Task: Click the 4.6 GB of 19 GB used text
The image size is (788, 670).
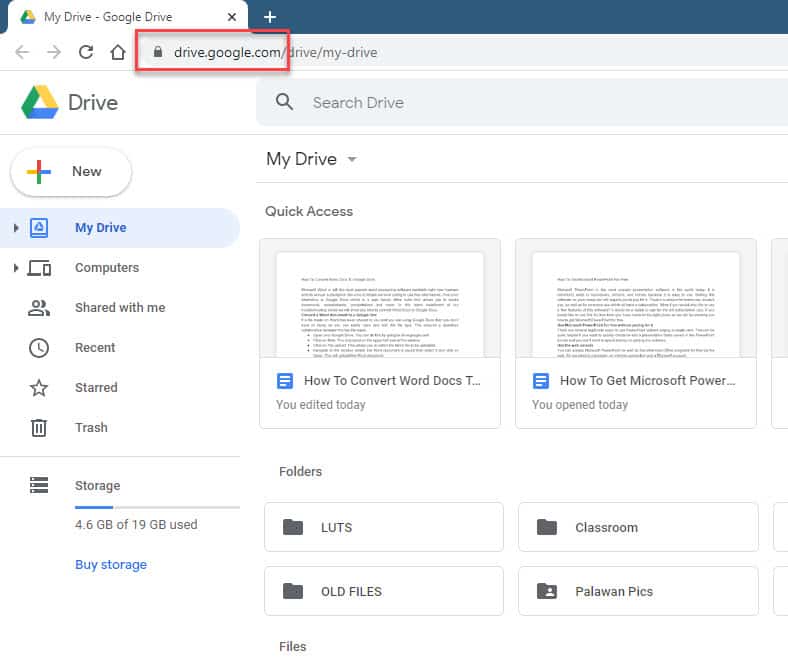Action: point(136,525)
